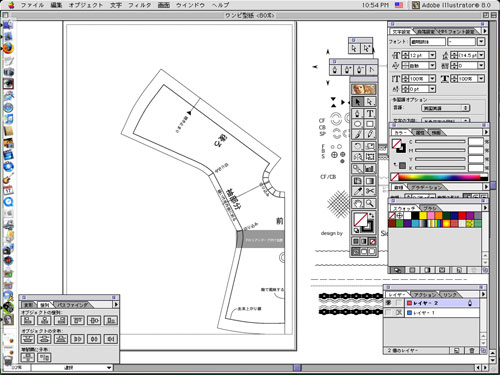The width and height of the screenshot is (500, 375).
Task: Select the Pen tool in main toolbox
Action: (x=358, y=113)
